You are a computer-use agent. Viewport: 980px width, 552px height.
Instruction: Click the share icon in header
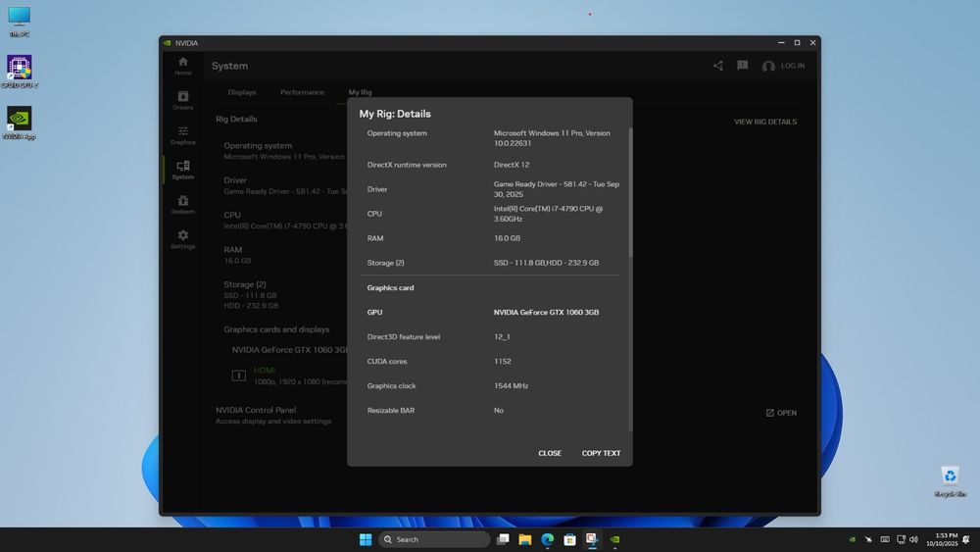coord(718,66)
